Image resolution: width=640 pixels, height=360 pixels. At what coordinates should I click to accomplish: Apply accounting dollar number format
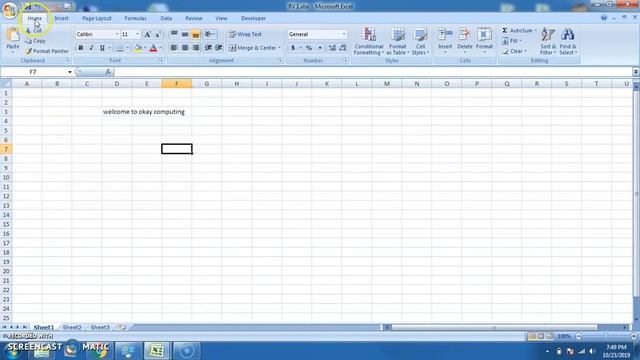pyautogui.click(x=293, y=48)
